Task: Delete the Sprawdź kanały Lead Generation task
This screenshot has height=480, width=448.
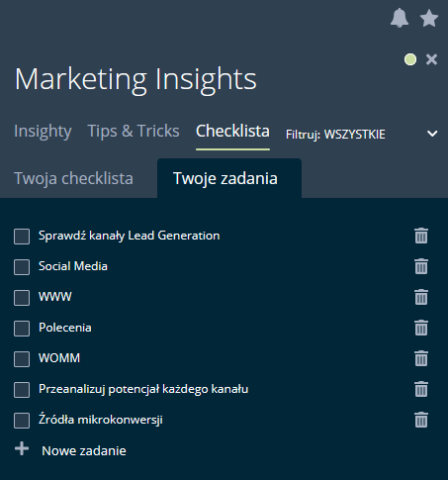Action: point(421,236)
